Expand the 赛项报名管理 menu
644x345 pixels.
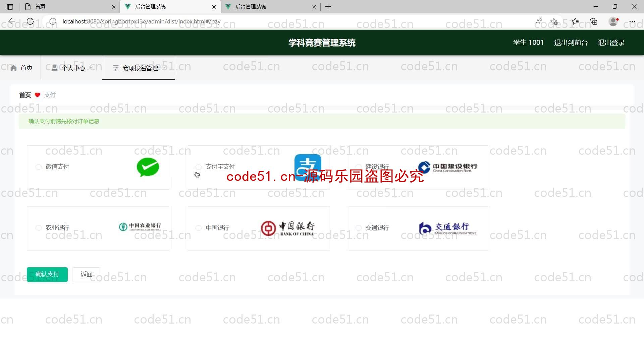(x=139, y=68)
